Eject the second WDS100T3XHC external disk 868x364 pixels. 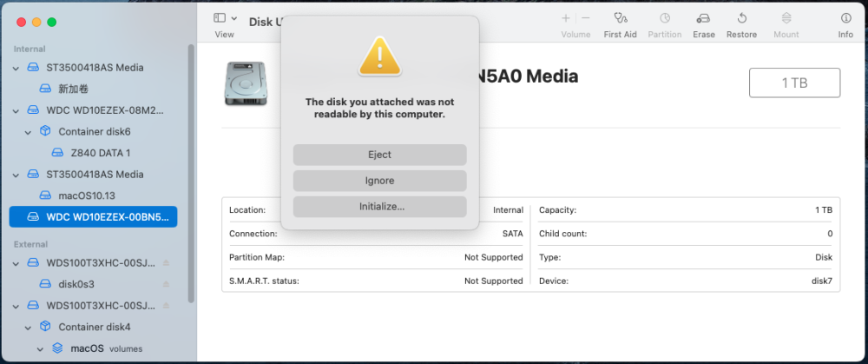point(166,305)
